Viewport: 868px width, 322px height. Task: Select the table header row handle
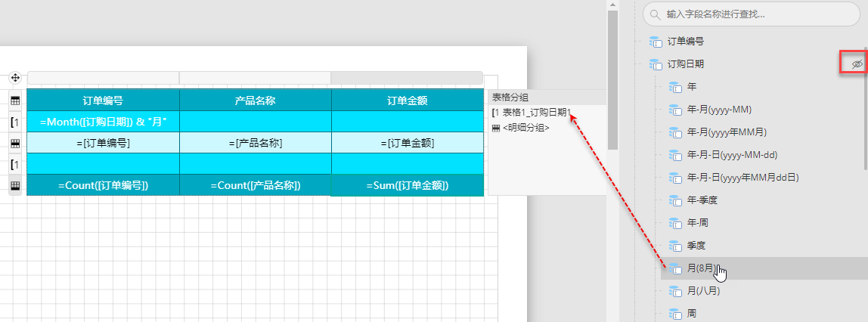(15, 100)
